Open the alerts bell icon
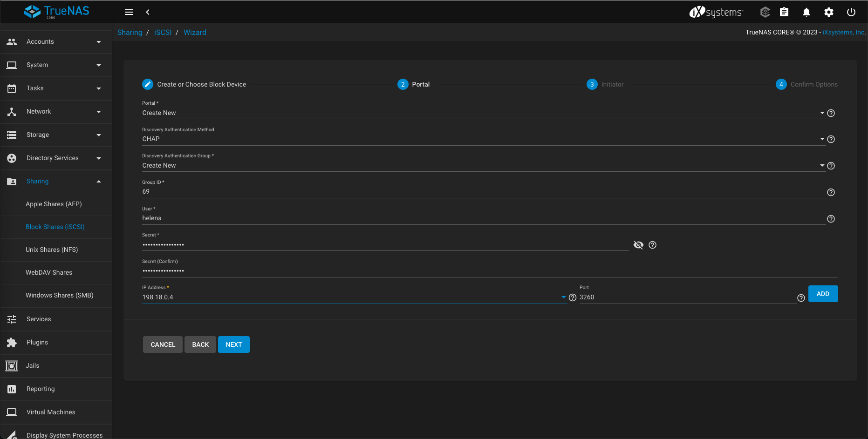The width and height of the screenshot is (868, 439). [806, 12]
